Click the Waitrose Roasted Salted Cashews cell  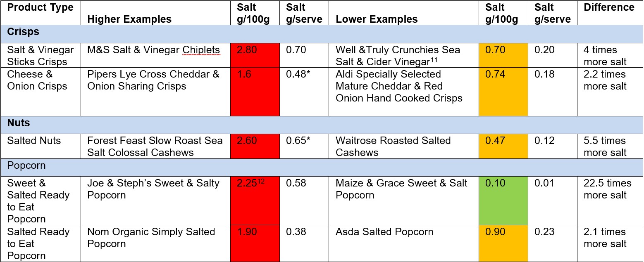pyautogui.click(x=404, y=146)
